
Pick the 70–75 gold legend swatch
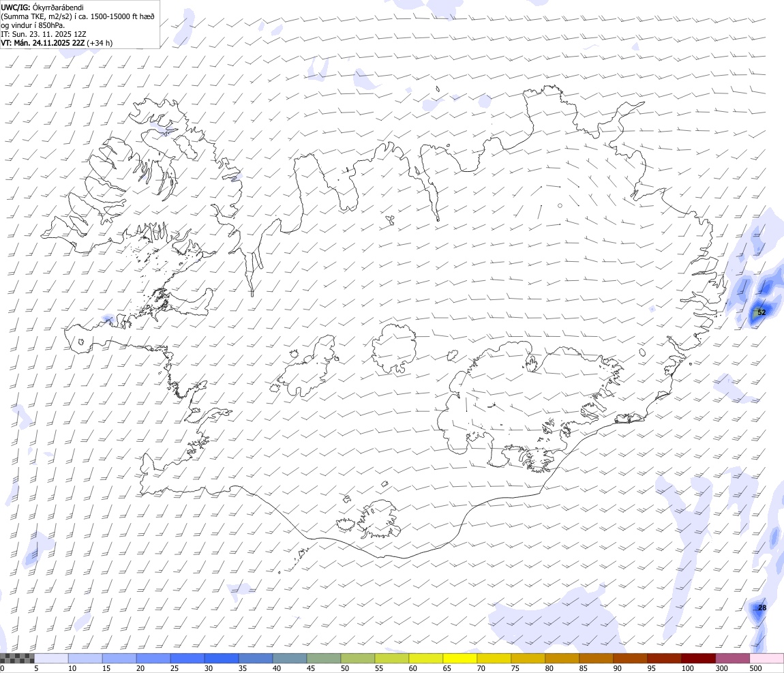click(x=494, y=658)
